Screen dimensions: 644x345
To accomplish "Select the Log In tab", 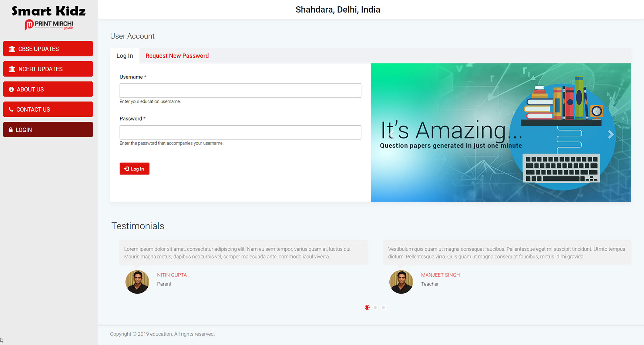I will coord(125,56).
